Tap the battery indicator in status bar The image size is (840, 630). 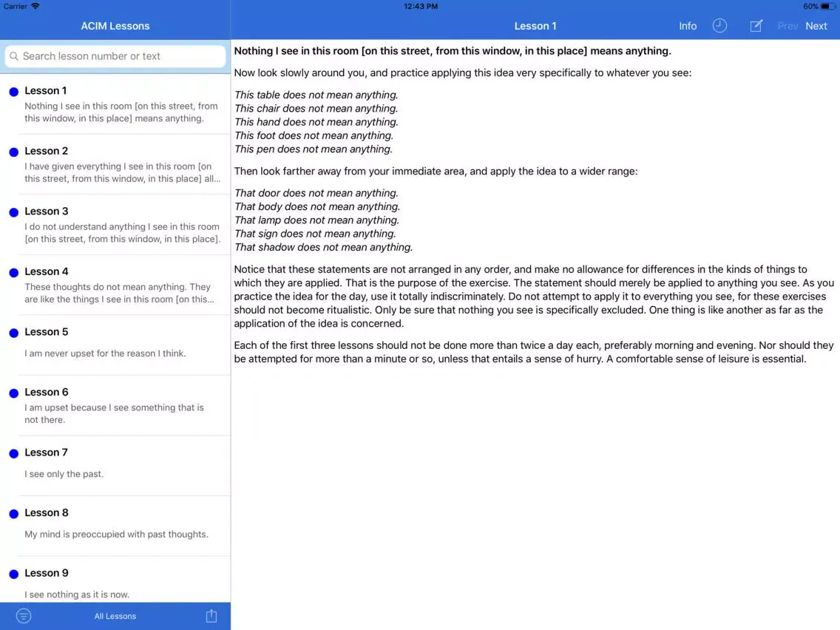828,7
